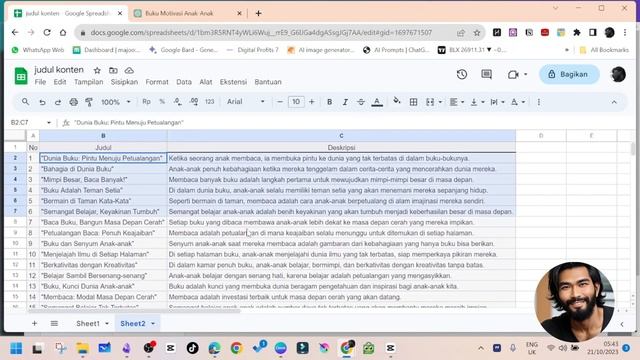Screen dimensions: 640x360
Task: Format as percent with the % button
Action: (x=162, y=102)
